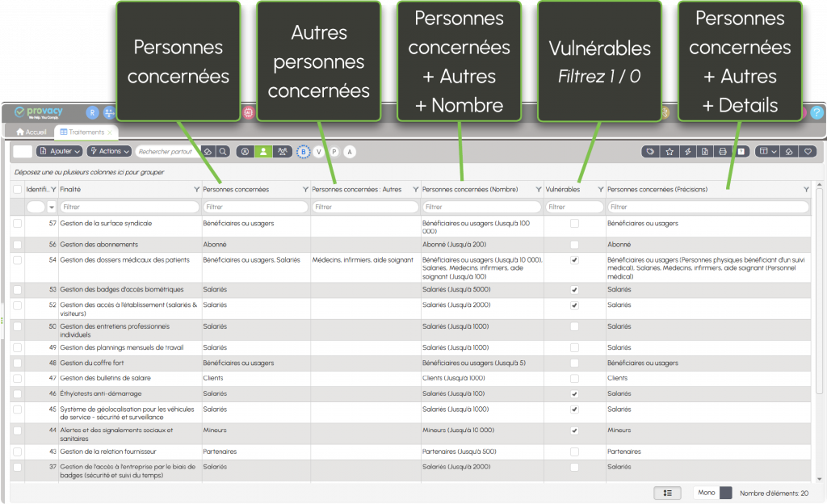Select the green single-person view icon

click(x=263, y=151)
